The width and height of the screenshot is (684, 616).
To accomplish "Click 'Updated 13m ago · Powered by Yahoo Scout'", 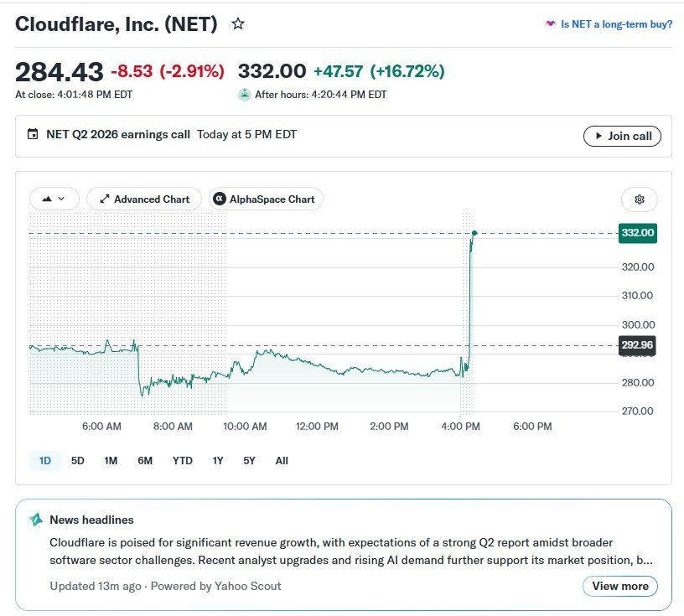I will tap(165, 586).
